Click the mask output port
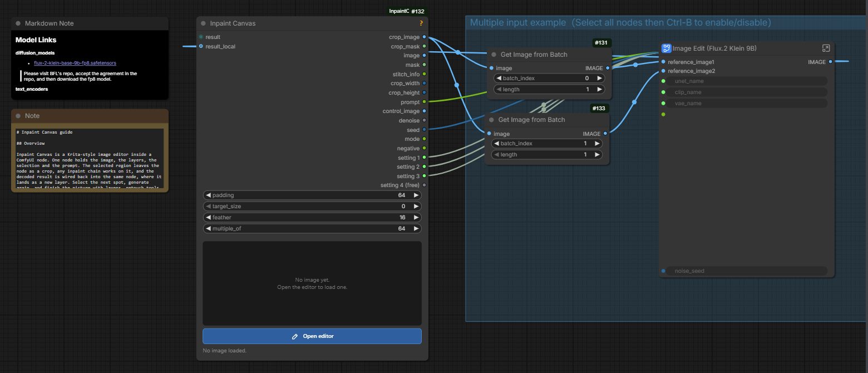 pyautogui.click(x=425, y=65)
